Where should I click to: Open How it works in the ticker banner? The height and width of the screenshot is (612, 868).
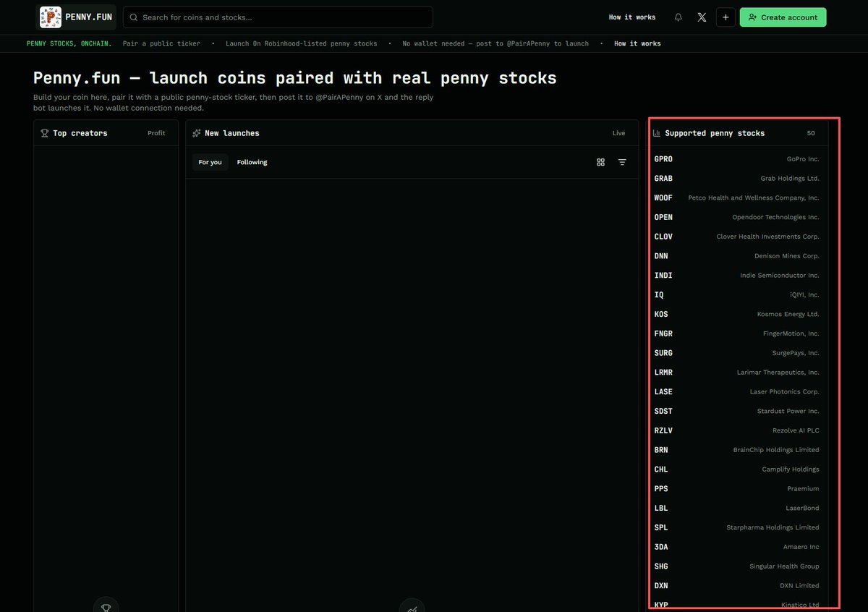[637, 43]
